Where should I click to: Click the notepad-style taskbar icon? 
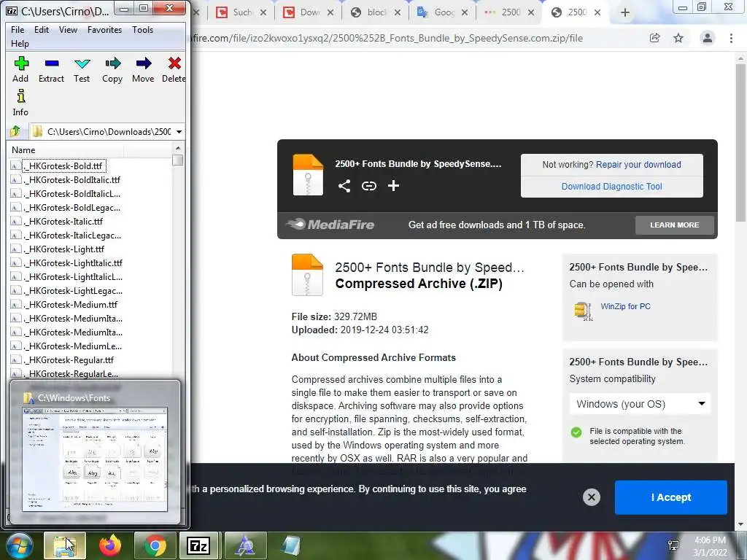click(x=290, y=545)
